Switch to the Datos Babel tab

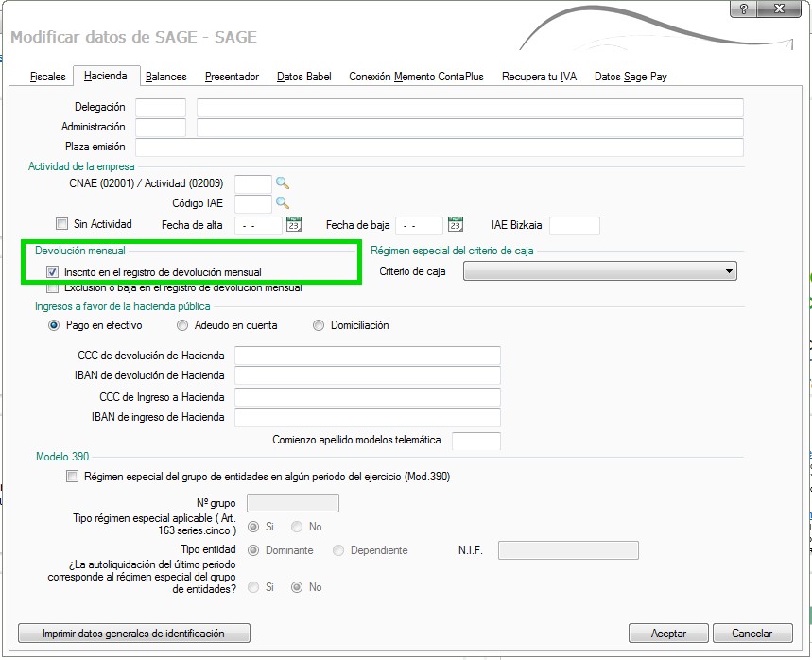(304, 77)
